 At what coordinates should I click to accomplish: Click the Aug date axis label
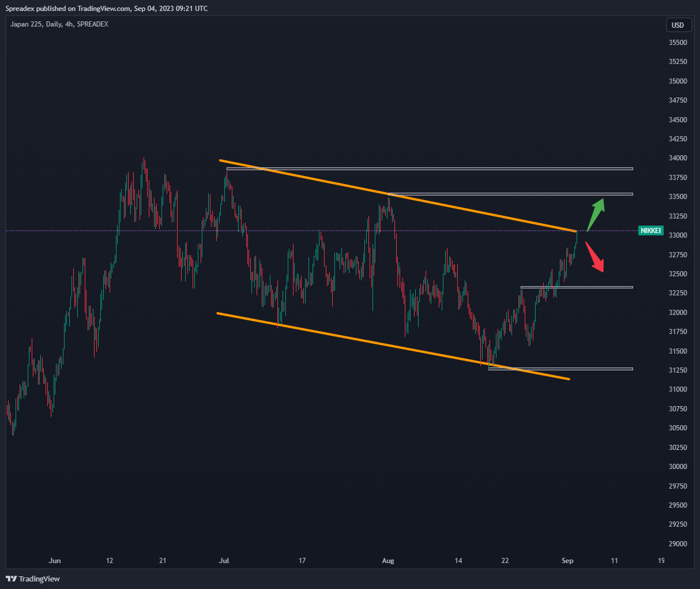click(x=388, y=561)
